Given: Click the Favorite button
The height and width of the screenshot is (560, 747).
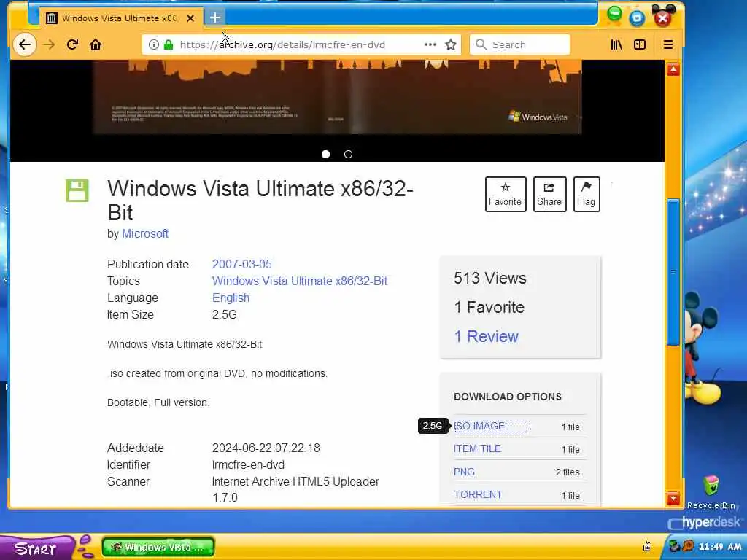Looking at the screenshot, I should pyautogui.click(x=505, y=194).
